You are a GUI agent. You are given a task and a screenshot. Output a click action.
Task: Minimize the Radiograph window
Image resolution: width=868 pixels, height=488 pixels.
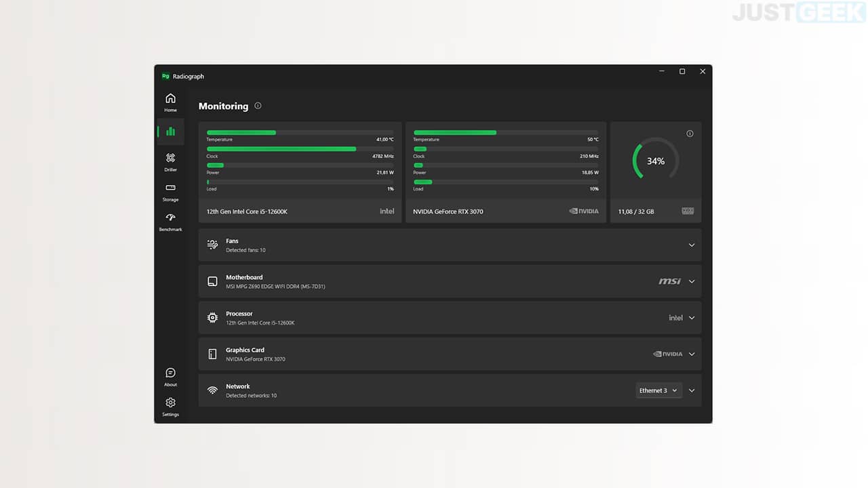662,71
